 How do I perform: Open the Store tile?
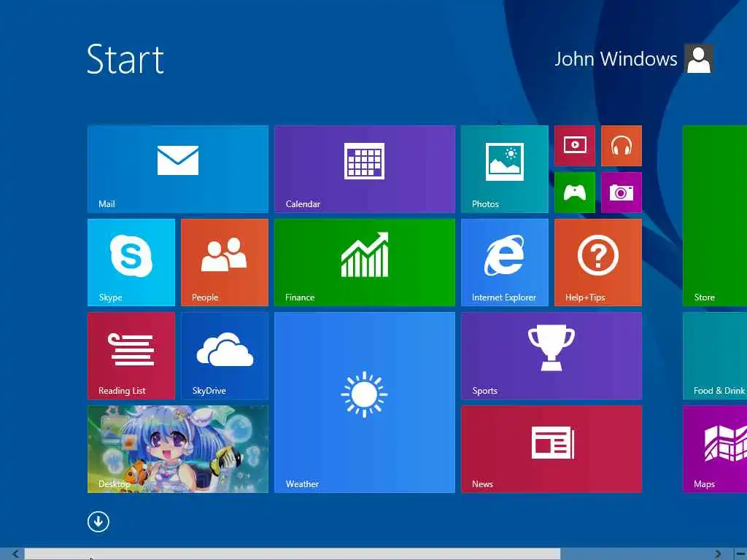[715, 216]
